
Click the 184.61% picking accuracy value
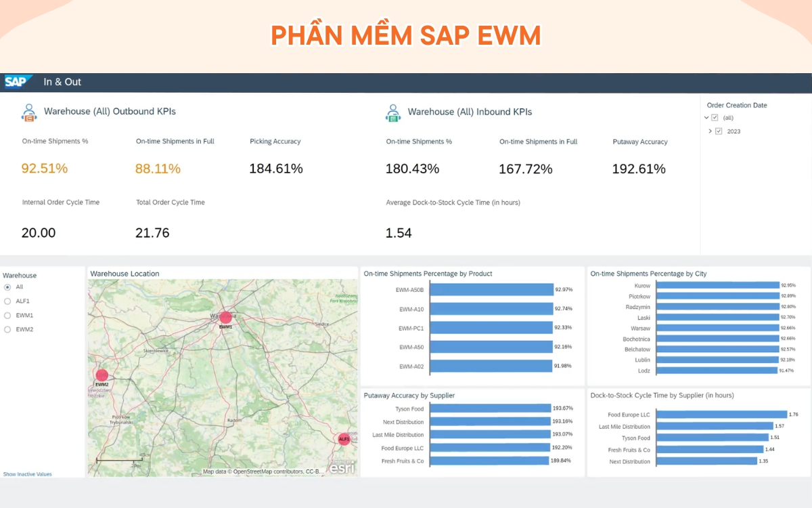[276, 169]
